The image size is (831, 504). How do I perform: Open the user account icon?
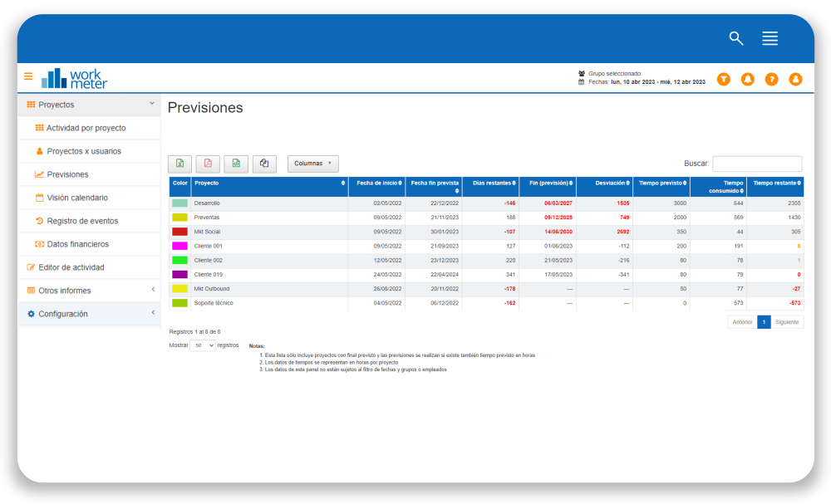pyautogui.click(x=795, y=79)
